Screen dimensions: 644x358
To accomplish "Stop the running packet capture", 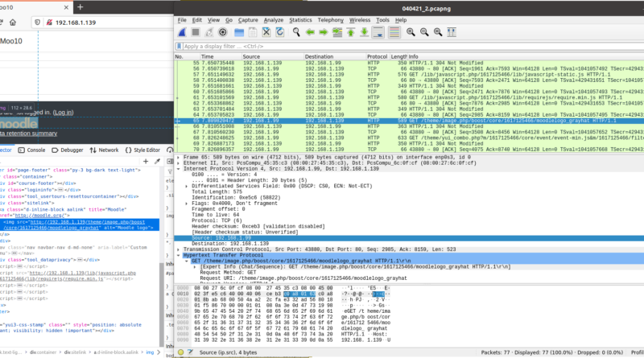I will point(196,32).
